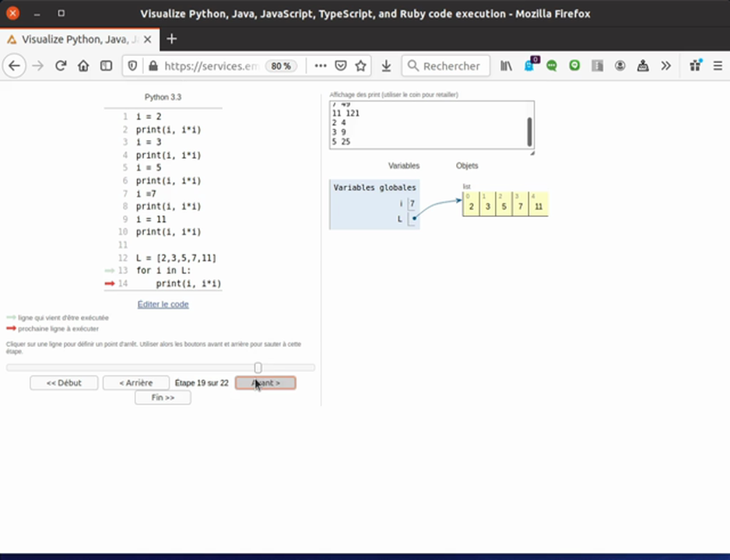Open the page actions three-dot menu

320,66
